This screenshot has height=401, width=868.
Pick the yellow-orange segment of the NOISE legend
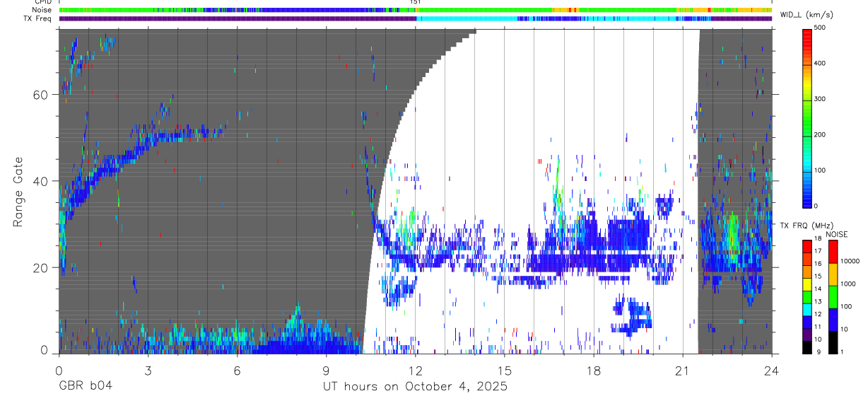click(x=833, y=273)
